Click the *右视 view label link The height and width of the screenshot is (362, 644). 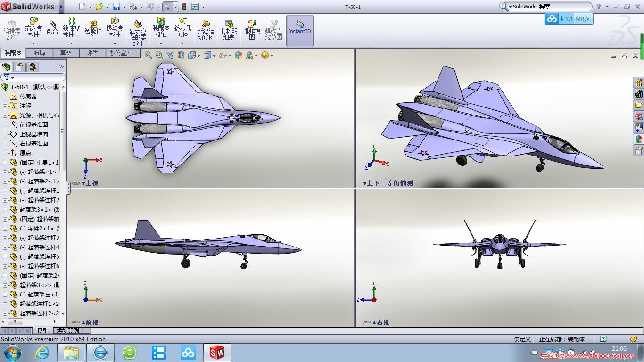click(381, 322)
